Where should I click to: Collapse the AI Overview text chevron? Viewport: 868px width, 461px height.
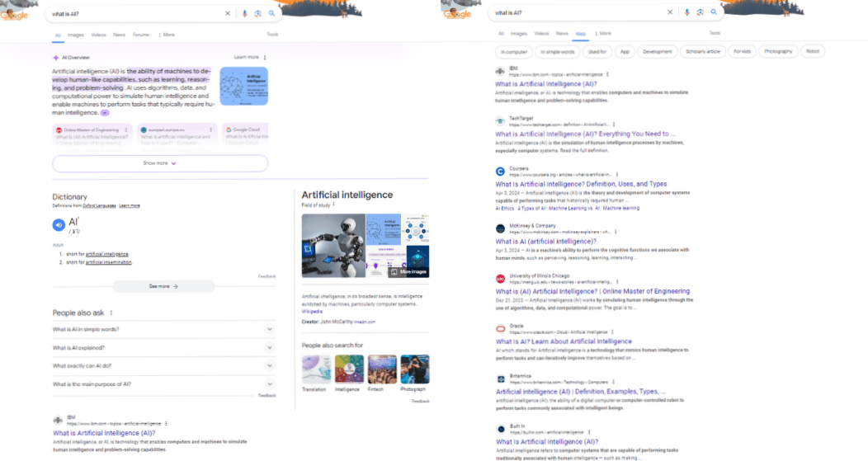105,113
